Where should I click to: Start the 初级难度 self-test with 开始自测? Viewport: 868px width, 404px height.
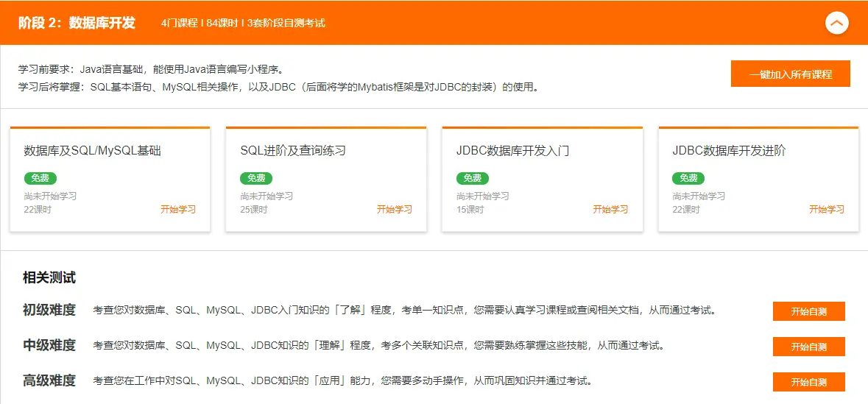[809, 311]
